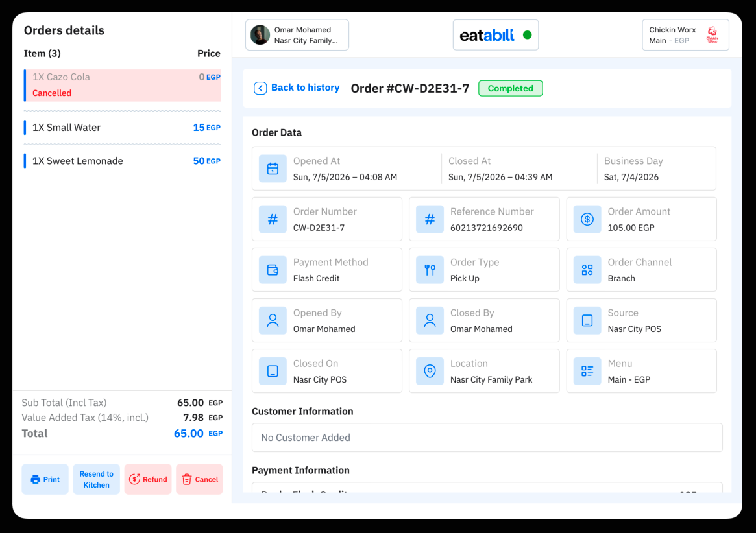The height and width of the screenshot is (533, 756).
Task: Click the list icon for Menu
Action: pyautogui.click(x=587, y=371)
